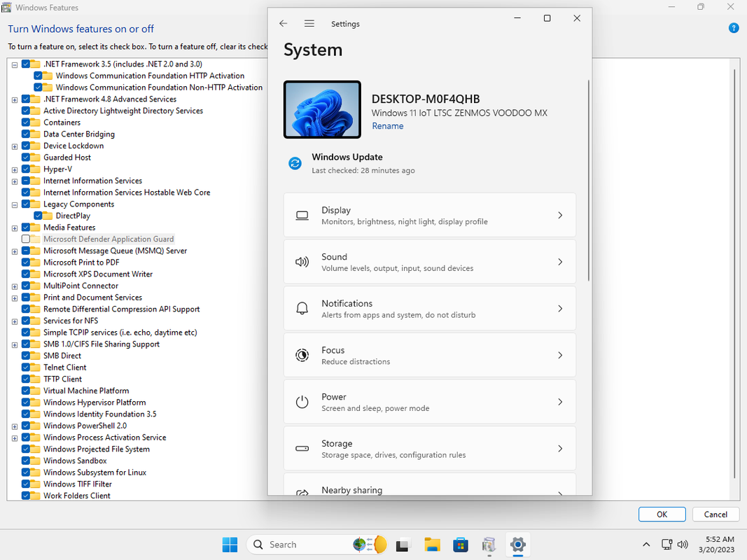Toggle Virtual Machine Platform checkbox
This screenshot has height=560, width=747.
[26, 391]
